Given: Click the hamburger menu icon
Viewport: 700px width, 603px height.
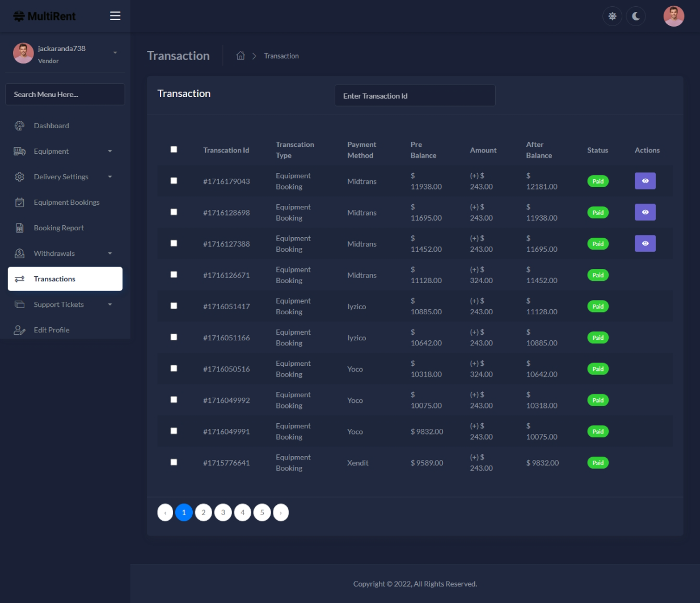Looking at the screenshot, I should [115, 16].
